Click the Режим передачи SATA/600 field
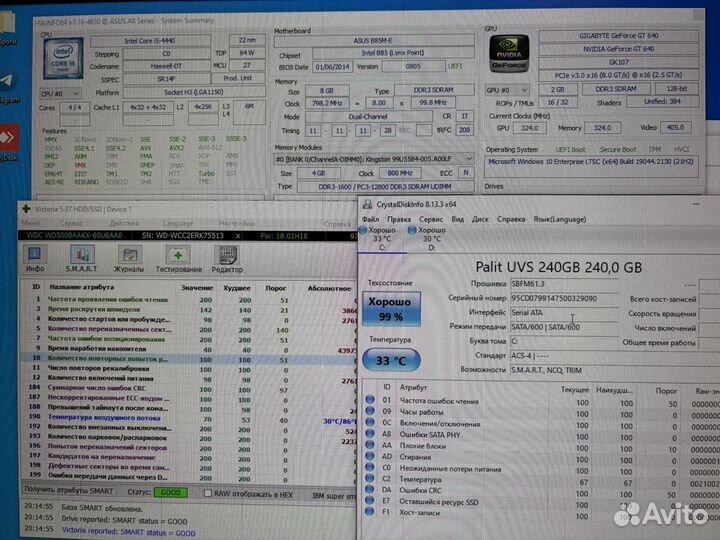The height and width of the screenshot is (540, 720). click(564, 327)
